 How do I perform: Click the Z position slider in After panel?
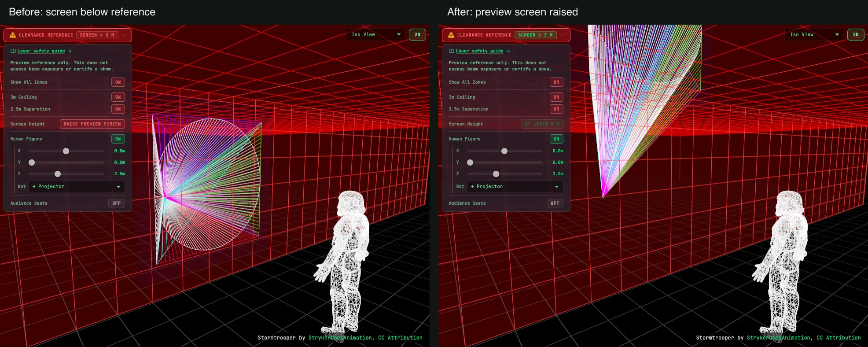[504, 174]
